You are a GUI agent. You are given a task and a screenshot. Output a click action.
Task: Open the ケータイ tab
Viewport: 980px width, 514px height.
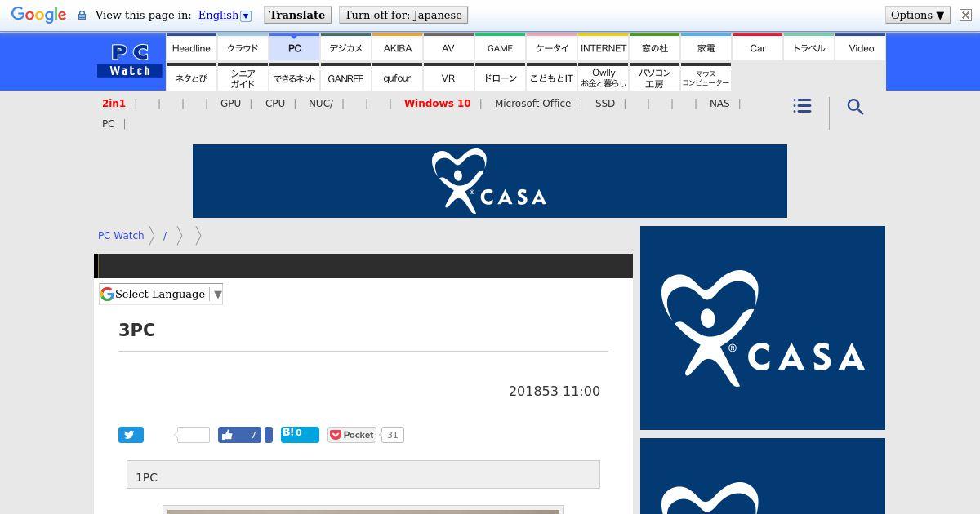pos(552,48)
